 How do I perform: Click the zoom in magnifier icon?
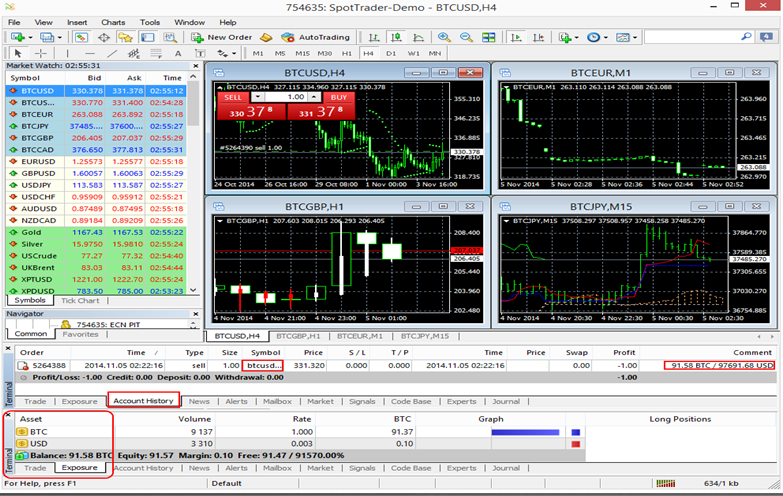(x=443, y=37)
